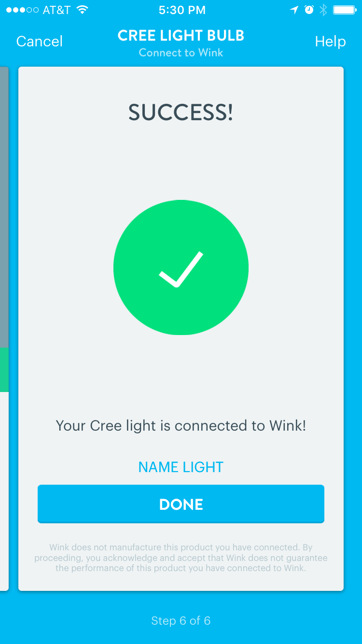Tap the NAME LIGHT link
Image resolution: width=362 pixels, height=644 pixels.
click(x=181, y=467)
